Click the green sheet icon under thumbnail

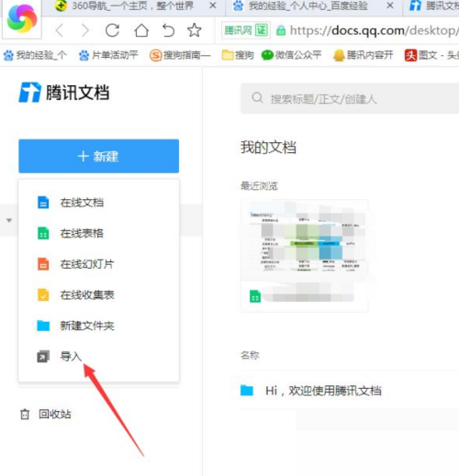(255, 296)
